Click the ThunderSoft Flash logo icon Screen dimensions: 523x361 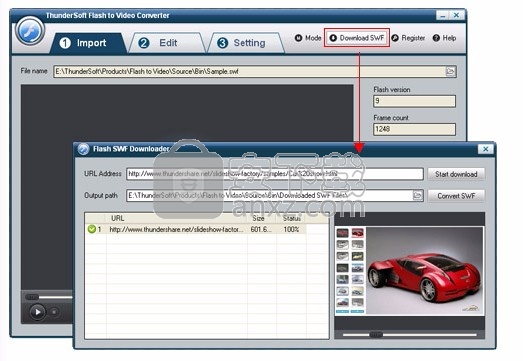(x=30, y=31)
